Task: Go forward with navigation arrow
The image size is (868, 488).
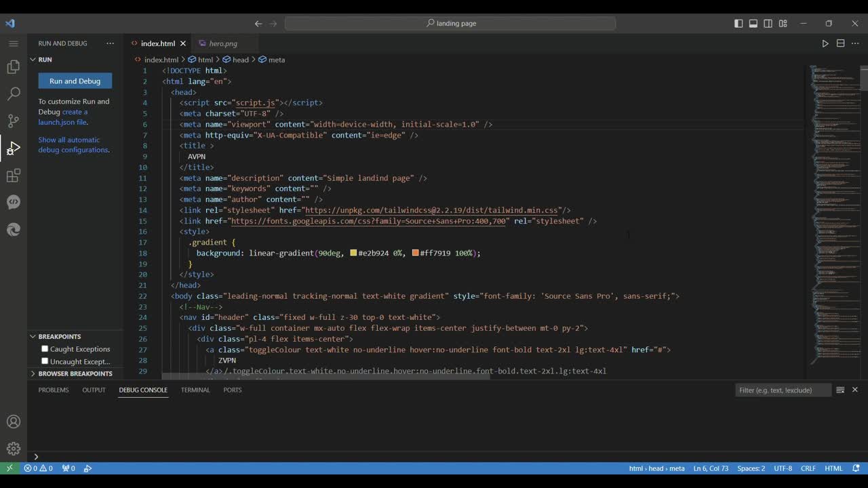Action: [273, 23]
